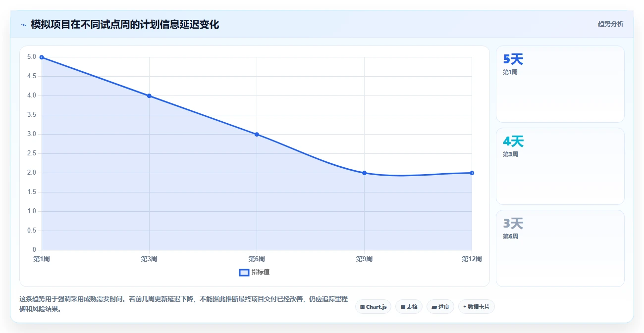Click the 0.5 y-axis value

click(x=32, y=231)
